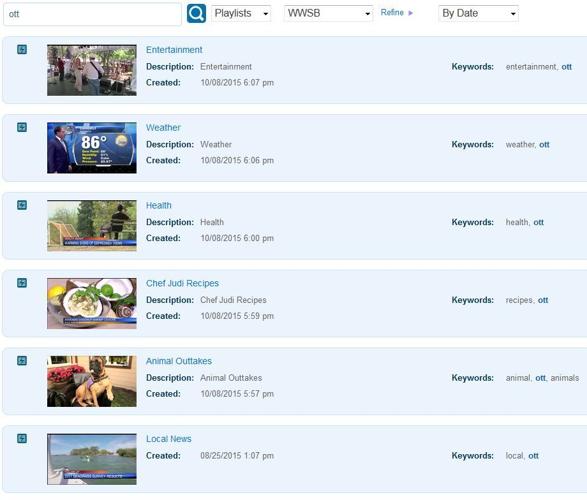Click the icon beside Weather playlist
This screenshot has height=500, width=587.
(x=22, y=127)
